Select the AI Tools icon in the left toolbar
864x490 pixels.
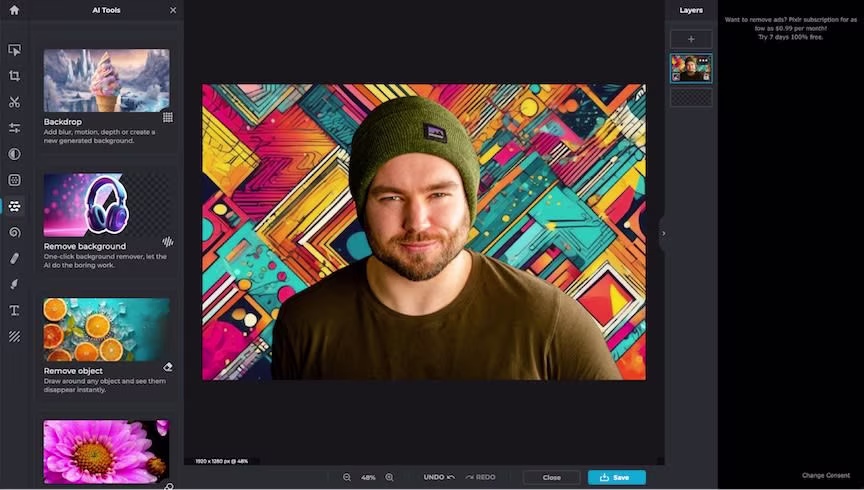click(x=14, y=206)
